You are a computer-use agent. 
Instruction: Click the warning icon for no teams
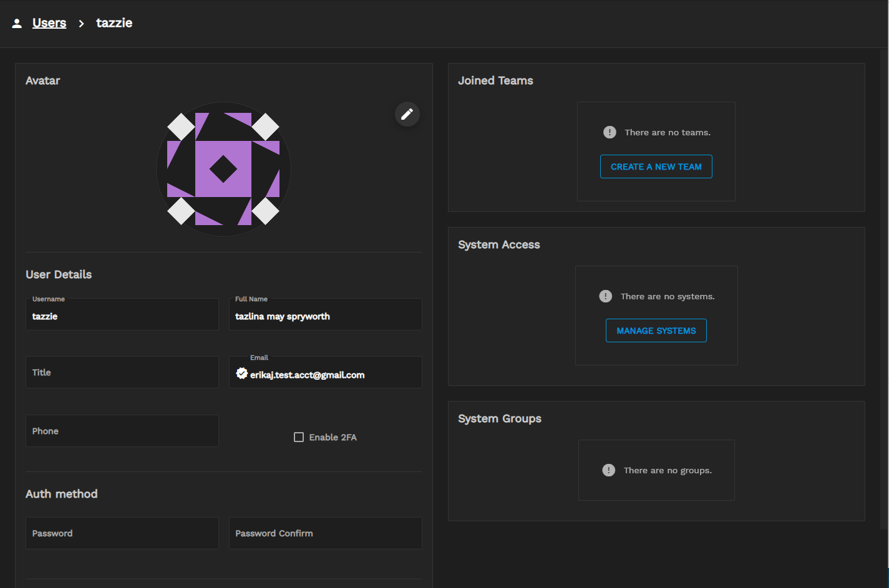(x=610, y=132)
